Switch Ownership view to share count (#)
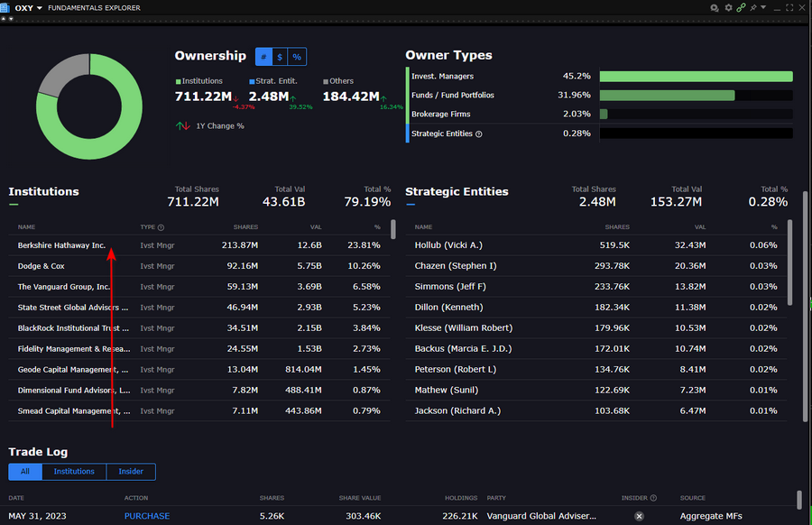Image resolution: width=812 pixels, height=525 pixels. pos(263,57)
